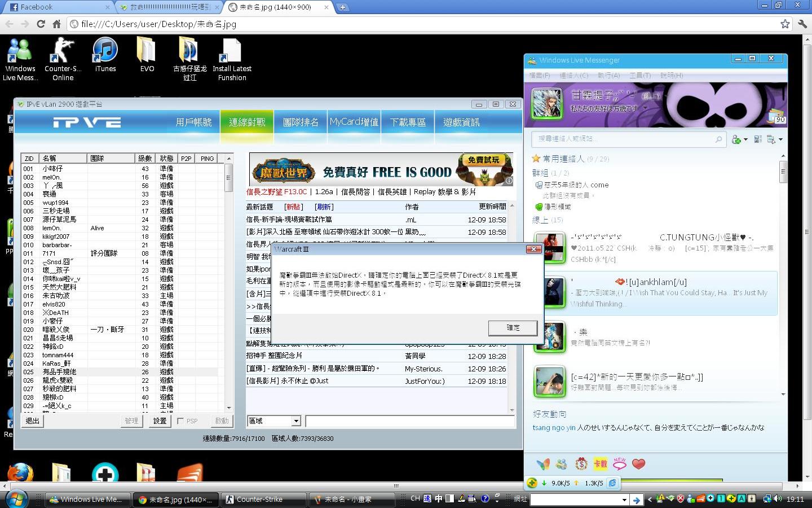Switch to the Facebook browser tab
812x508 pixels.
[x=56, y=7]
